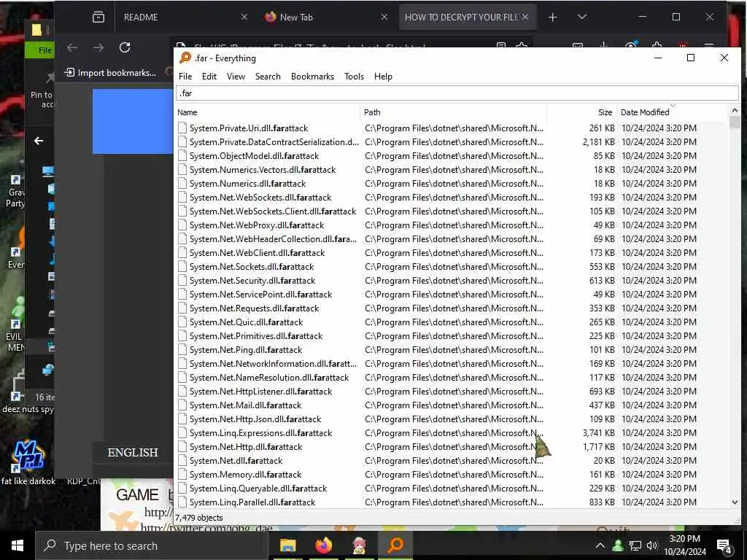Go back in the browser
Screen dimensions: 747x560
pyautogui.click(x=72, y=47)
